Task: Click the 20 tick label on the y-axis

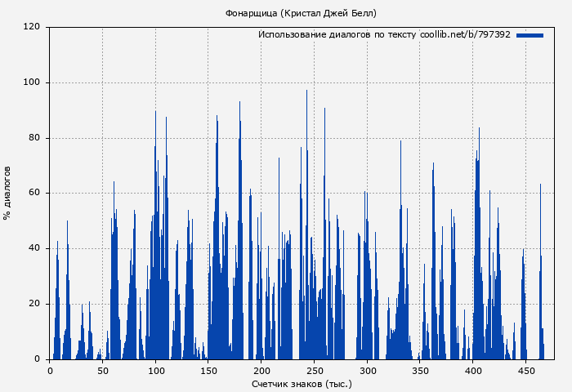Action: (x=34, y=304)
